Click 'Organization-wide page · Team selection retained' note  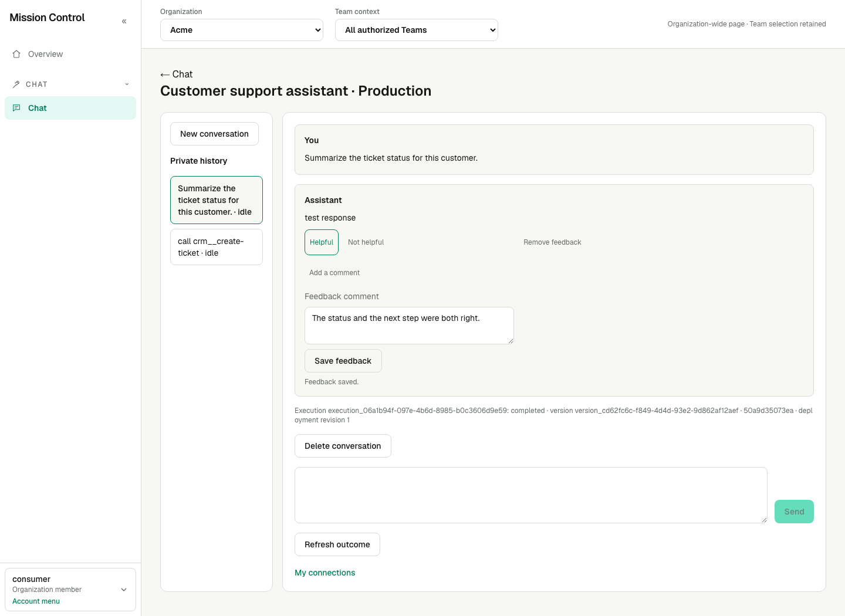point(746,24)
